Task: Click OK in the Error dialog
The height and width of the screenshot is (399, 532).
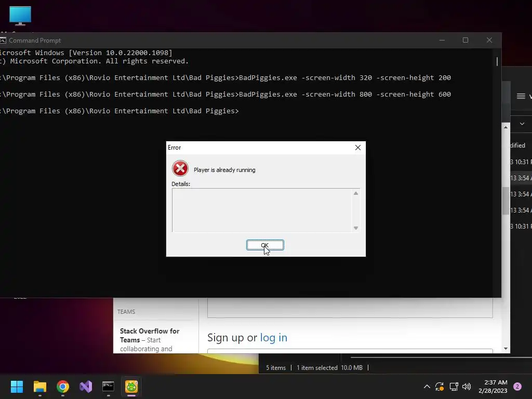Action: point(265,245)
